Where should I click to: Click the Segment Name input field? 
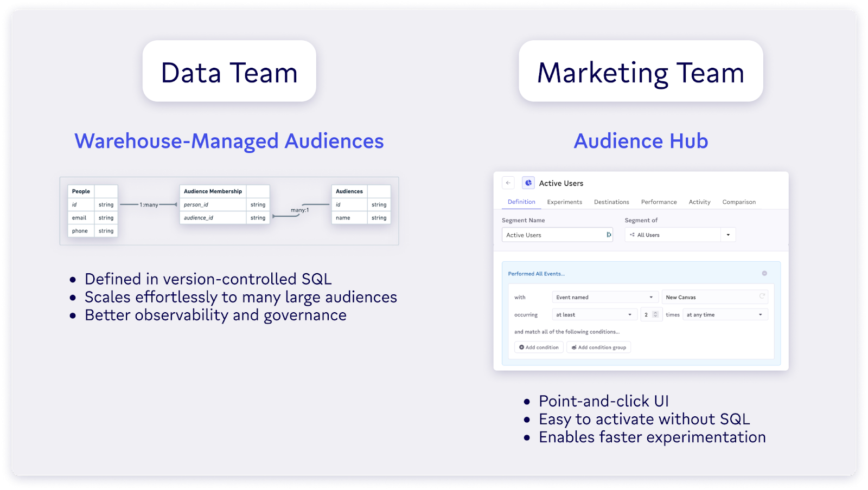[557, 235]
